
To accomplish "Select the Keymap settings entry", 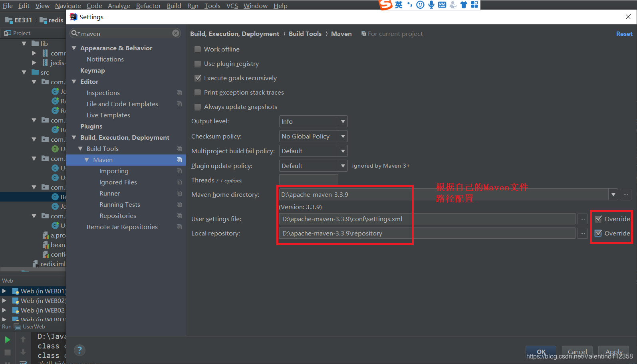I will (93, 70).
